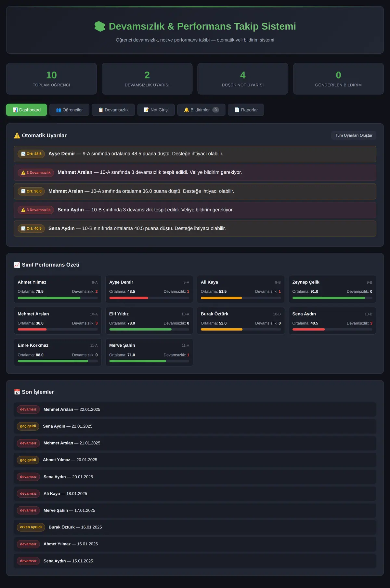Click the Ort: 36.0 badge for Mehmet Arslan
This screenshot has width=390, height=588.
[31, 191]
